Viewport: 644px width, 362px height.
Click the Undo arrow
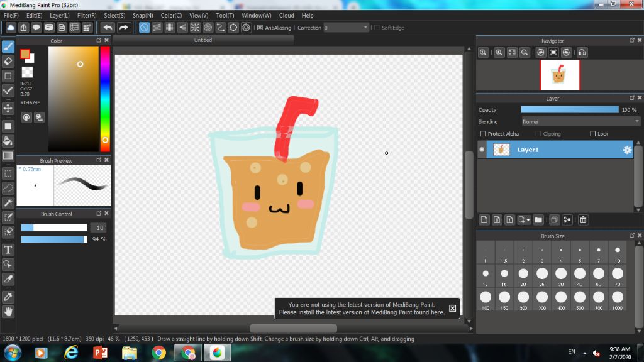pyautogui.click(x=108, y=28)
